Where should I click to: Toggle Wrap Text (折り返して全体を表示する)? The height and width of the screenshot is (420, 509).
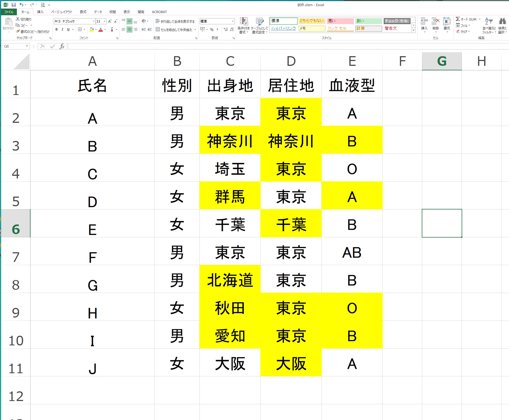point(175,21)
